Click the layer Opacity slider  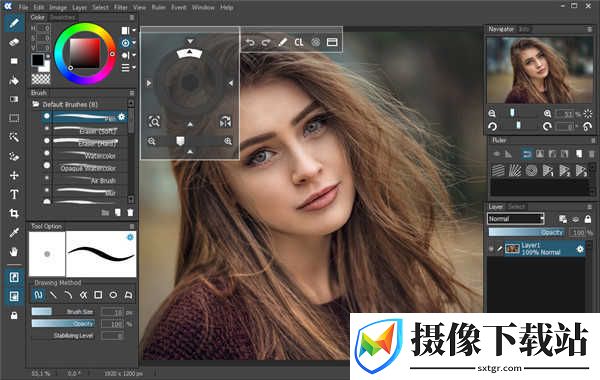click(527, 232)
